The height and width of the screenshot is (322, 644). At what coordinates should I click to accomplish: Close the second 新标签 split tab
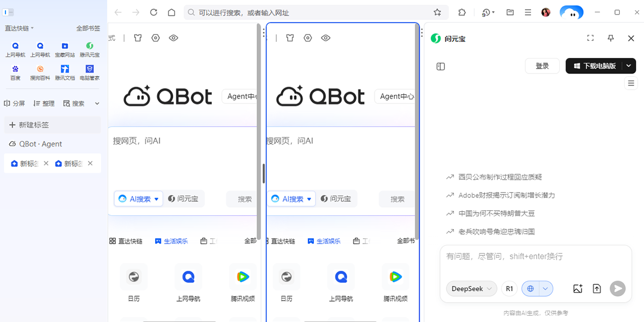coord(90,163)
